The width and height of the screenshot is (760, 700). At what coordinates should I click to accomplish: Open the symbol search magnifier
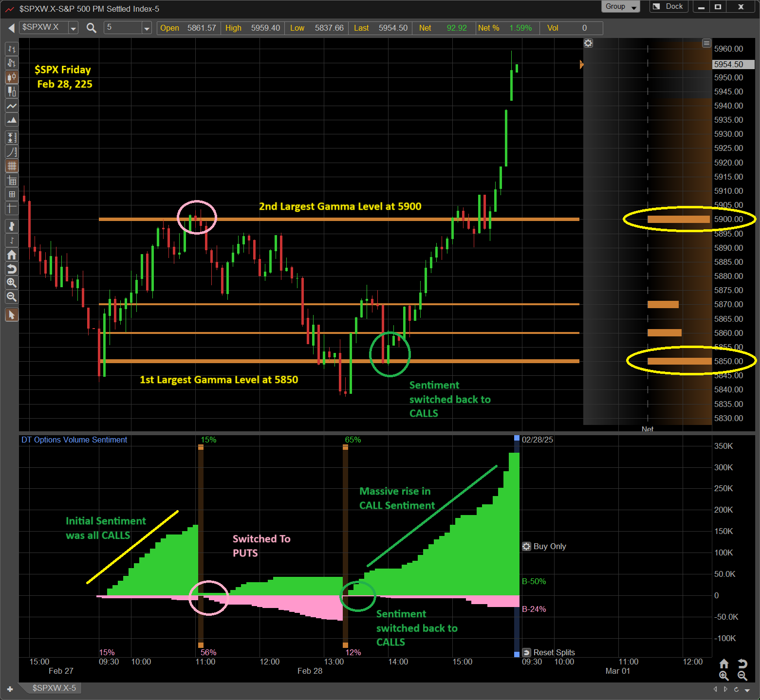pos(91,28)
